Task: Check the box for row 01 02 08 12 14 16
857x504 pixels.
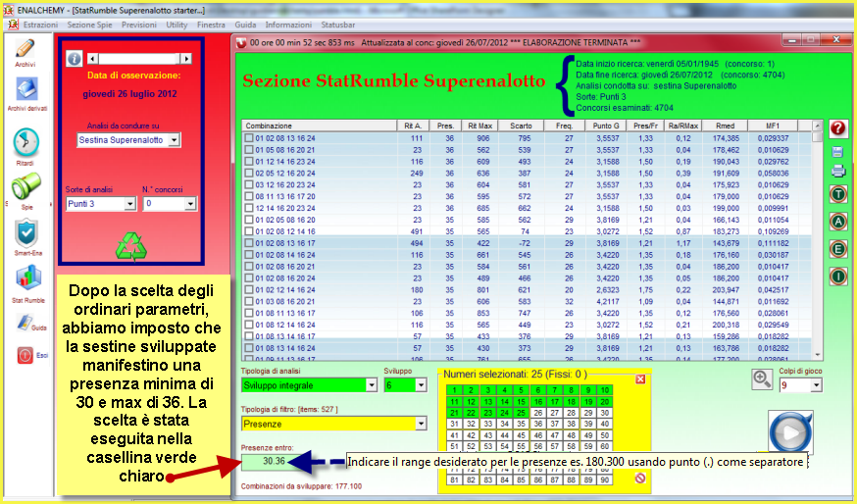Action: (249, 231)
